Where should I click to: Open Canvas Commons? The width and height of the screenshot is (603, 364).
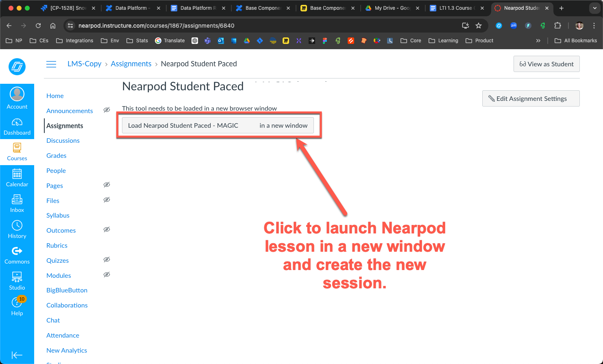tap(17, 255)
